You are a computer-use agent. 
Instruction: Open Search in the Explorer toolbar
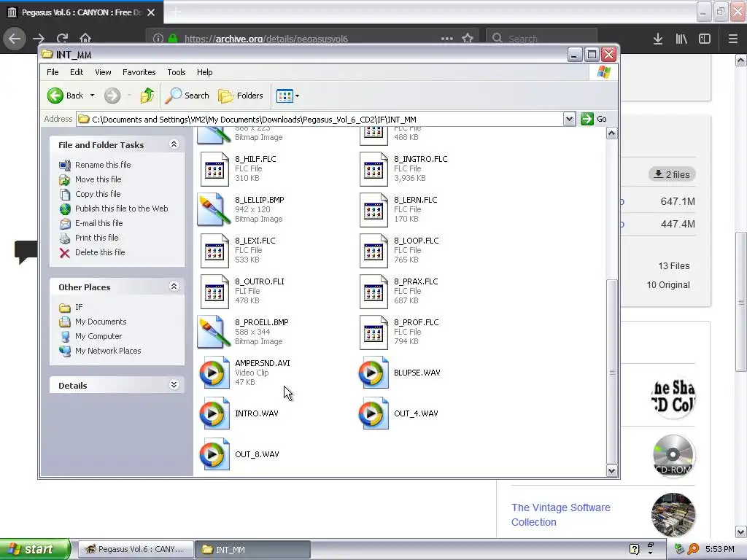pyautogui.click(x=187, y=96)
